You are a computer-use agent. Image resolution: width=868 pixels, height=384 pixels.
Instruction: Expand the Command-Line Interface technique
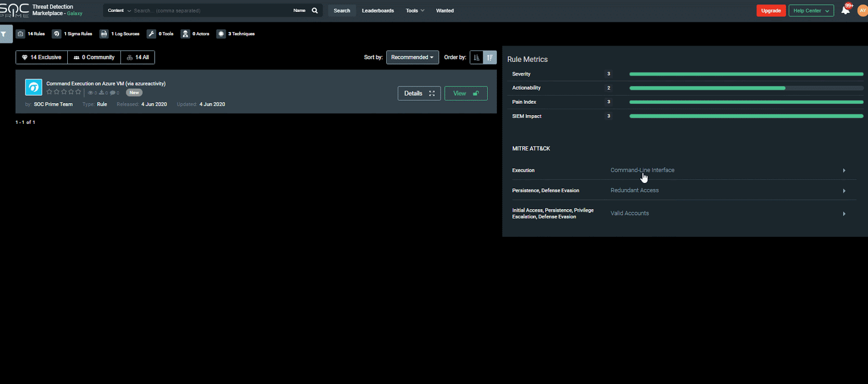[x=844, y=171]
